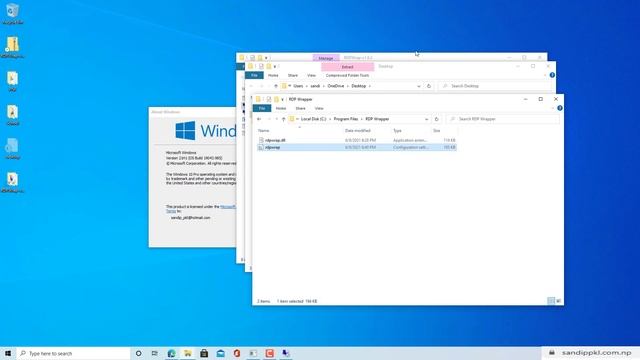Launch Microsoft Edge from the taskbar
This screenshot has height=360, width=640.
pyautogui.click(x=171, y=353)
